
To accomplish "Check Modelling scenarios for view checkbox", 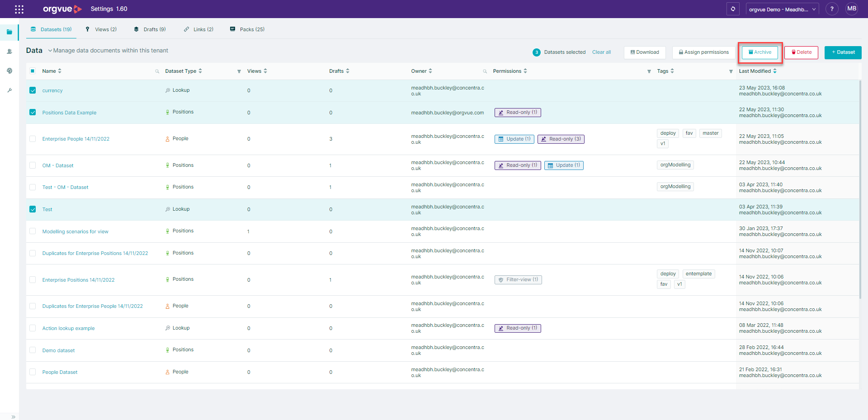I will [x=33, y=231].
